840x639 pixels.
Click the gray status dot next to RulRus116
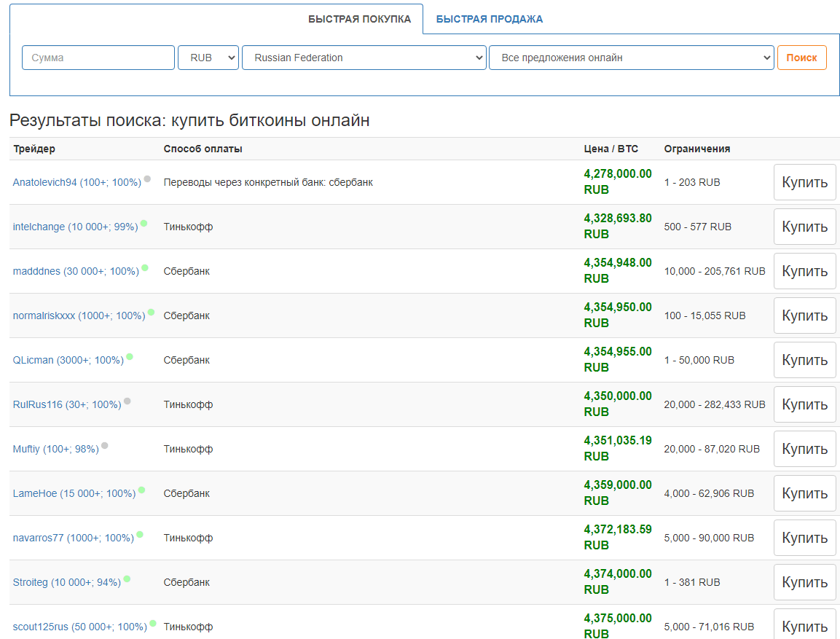127,401
